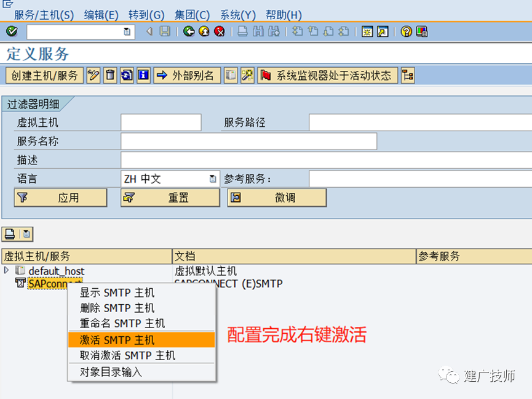
Task: Click the gray cube icon after 外部别名
Action: click(231, 75)
